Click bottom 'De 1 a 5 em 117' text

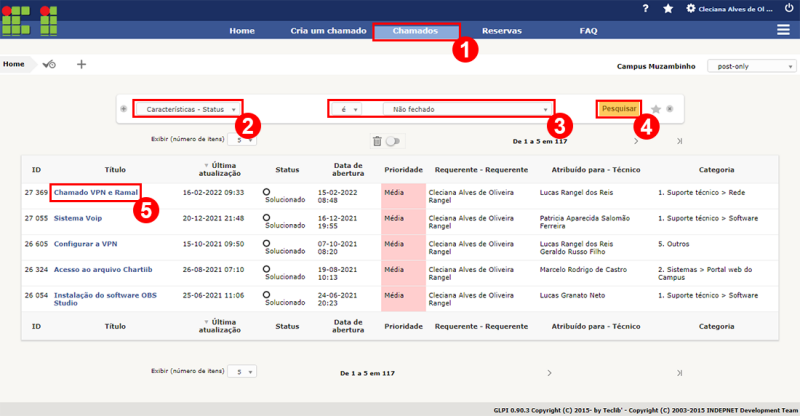pos(367,373)
